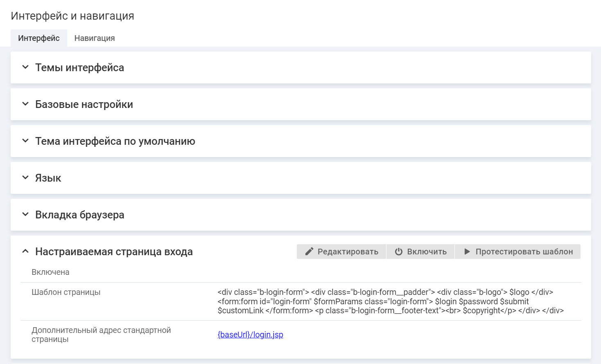Expand the Тема интерфейса по умолчанию section chevron
The width and height of the screenshot is (601, 364).
click(25, 141)
